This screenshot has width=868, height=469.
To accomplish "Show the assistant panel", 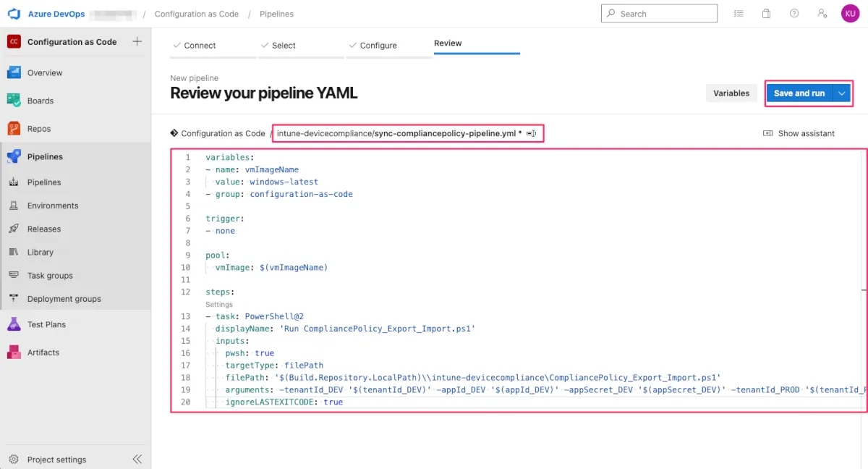I will [799, 133].
